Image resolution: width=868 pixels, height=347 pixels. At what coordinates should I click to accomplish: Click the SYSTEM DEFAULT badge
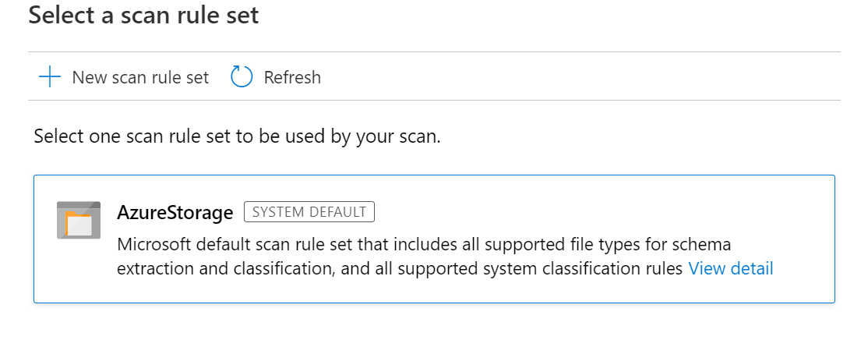coord(309,212)
